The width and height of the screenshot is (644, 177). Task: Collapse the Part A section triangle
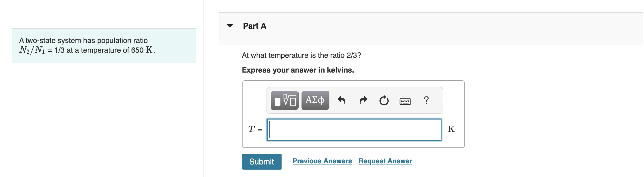pyautogui.click(x=229, y=26)
